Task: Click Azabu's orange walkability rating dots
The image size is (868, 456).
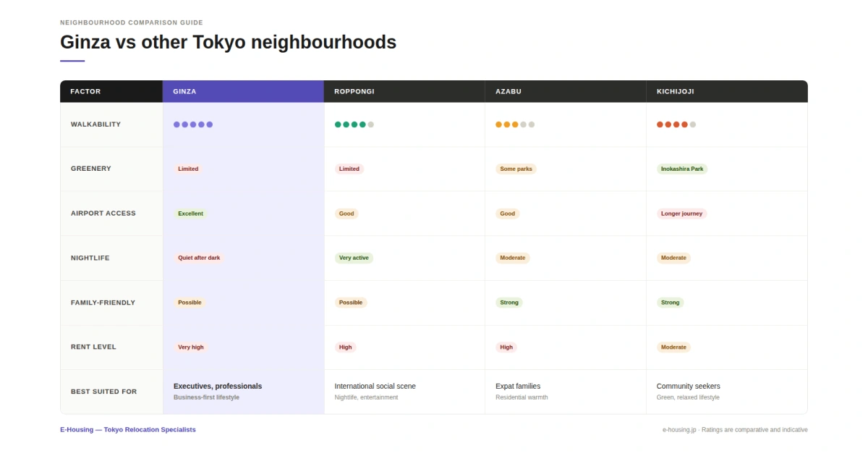Action: coord(515,124)
